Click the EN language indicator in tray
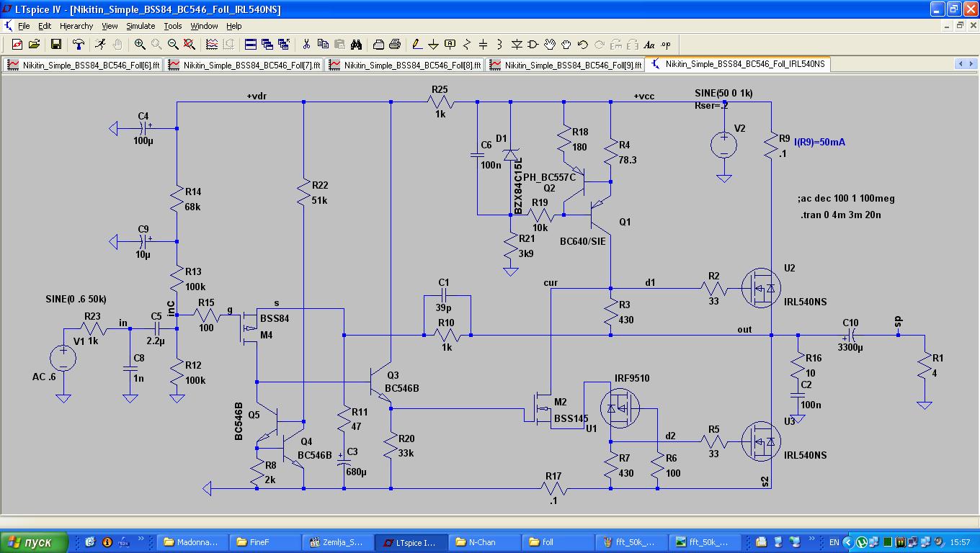This screenshot has height=553, width=980. (x=834, y=542)
